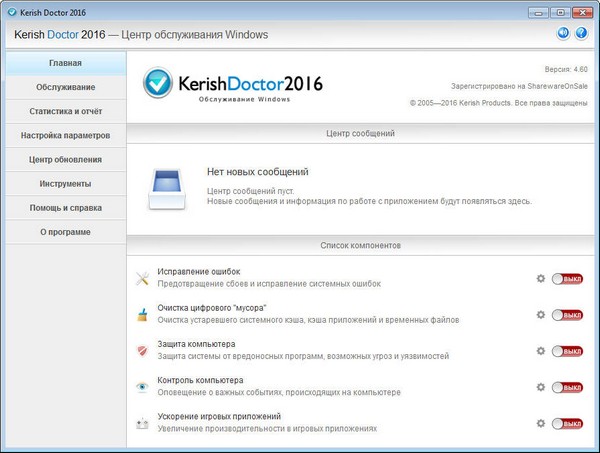Click Исправление ошибок component title
The image size is (600, 453).
(199, 272)
